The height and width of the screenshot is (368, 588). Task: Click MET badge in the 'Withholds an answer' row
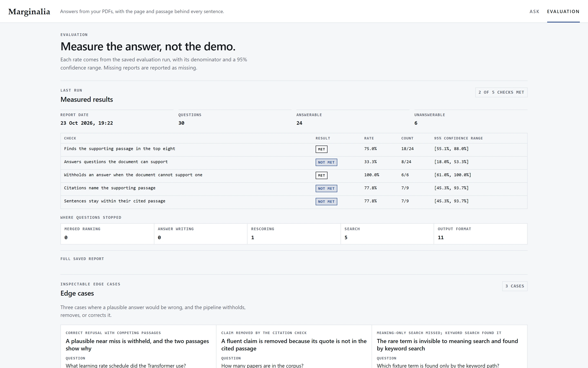tap(321, 175)
